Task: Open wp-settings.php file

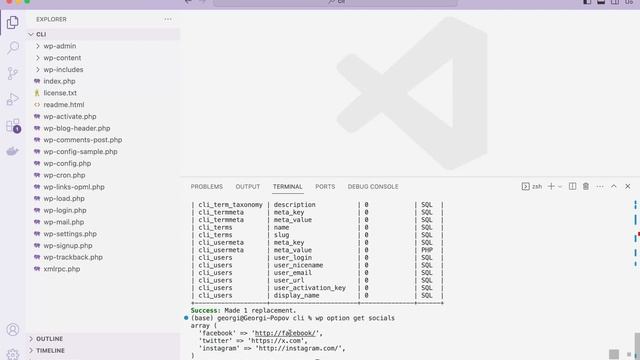Action: click(x=70, y=234)
